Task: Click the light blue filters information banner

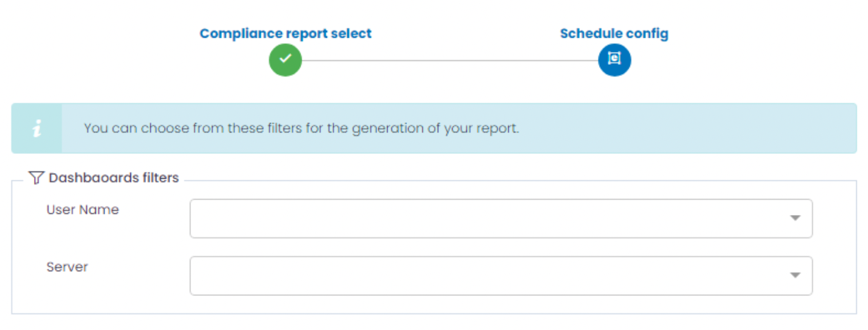Action: click(680, 129)
